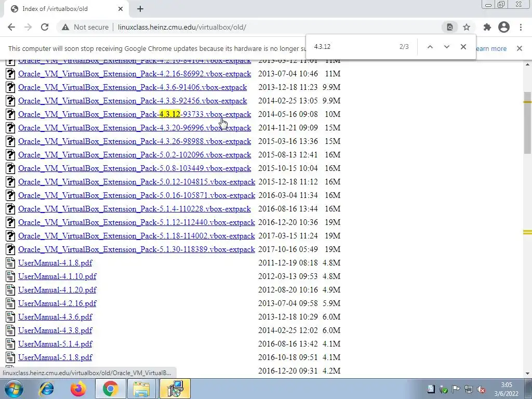Viewport: 532px width, 399px height.
Task: Open the Chrome extensions puzzle icon
Action: tap(487, 27)
